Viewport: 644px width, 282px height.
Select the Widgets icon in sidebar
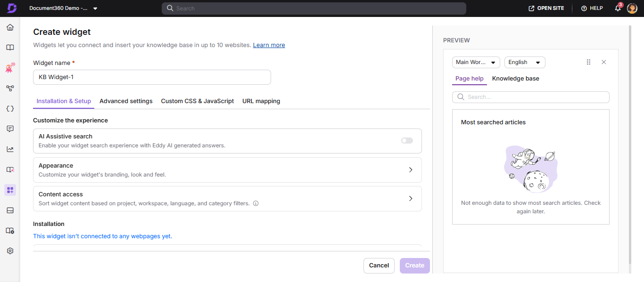10,190
